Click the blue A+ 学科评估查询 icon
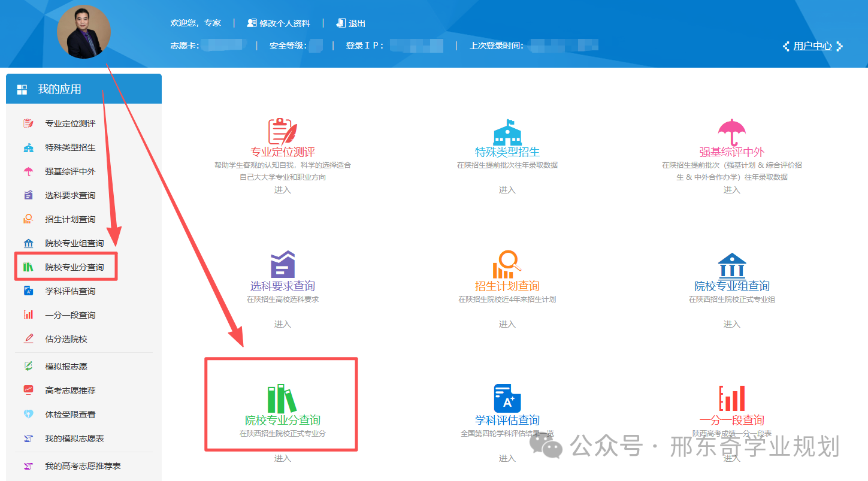This screenshot has height=481, width=868. [507, 398]
